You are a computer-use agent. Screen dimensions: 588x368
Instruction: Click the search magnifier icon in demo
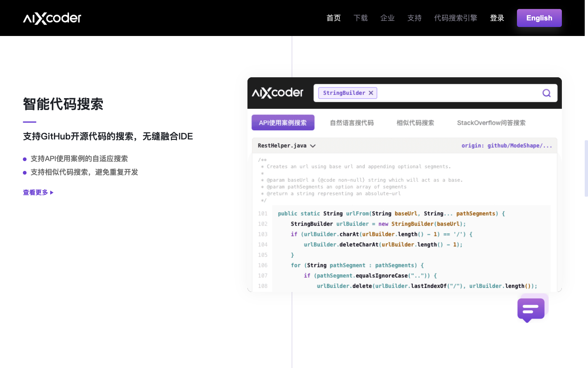(x=546, y=93)
